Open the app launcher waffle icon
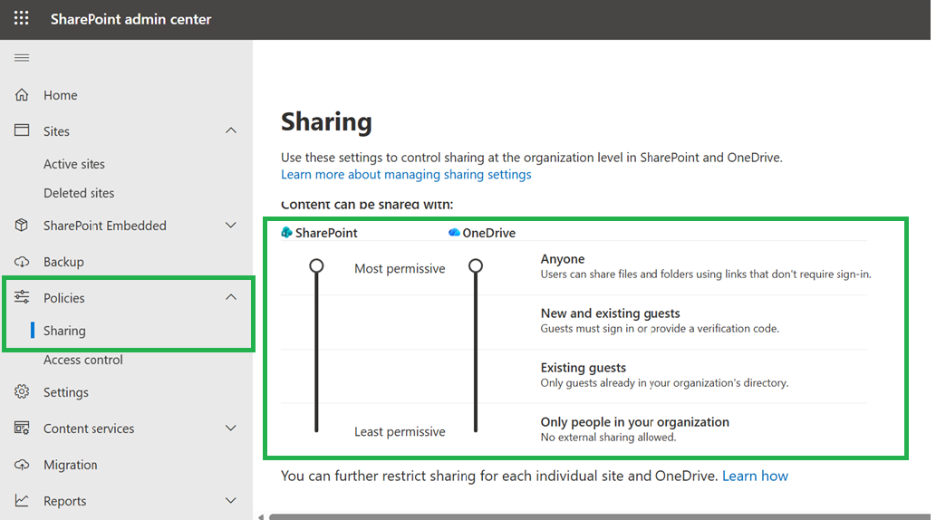The height and width of the screenshot is (520, 936). click(x=21, y=19)
